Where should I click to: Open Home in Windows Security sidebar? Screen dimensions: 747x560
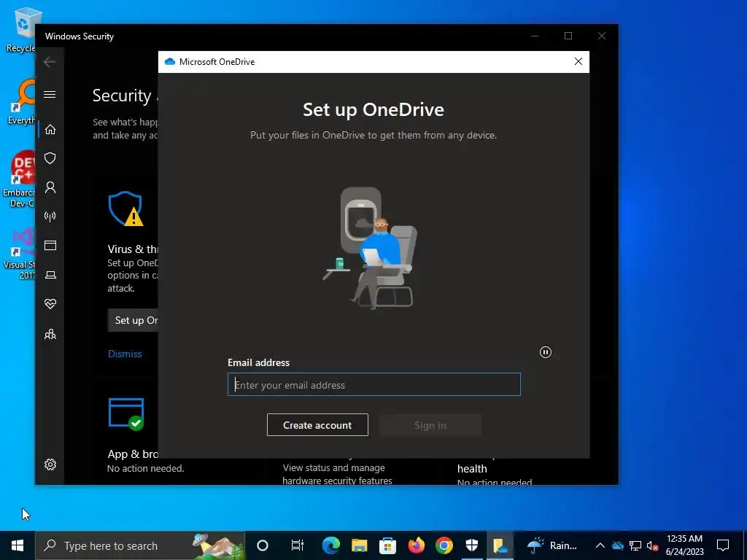(50, 130)
